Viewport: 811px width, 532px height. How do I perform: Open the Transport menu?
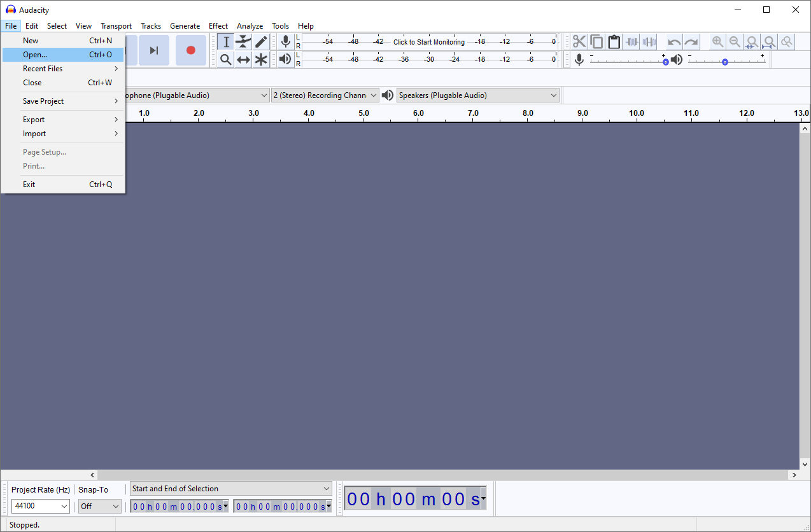coord(116,26)
